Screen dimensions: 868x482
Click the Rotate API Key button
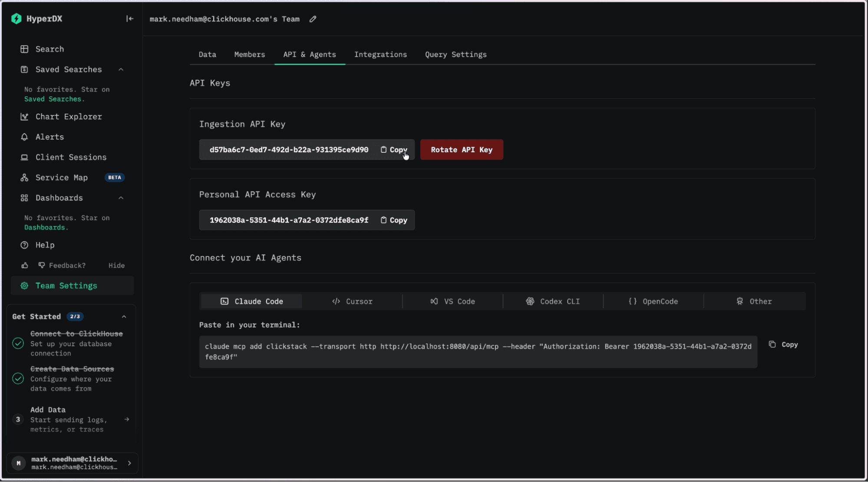tap(462, 150)
